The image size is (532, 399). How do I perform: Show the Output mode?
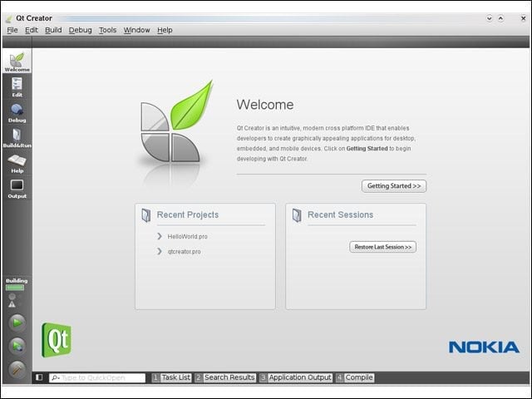point(17,189)
